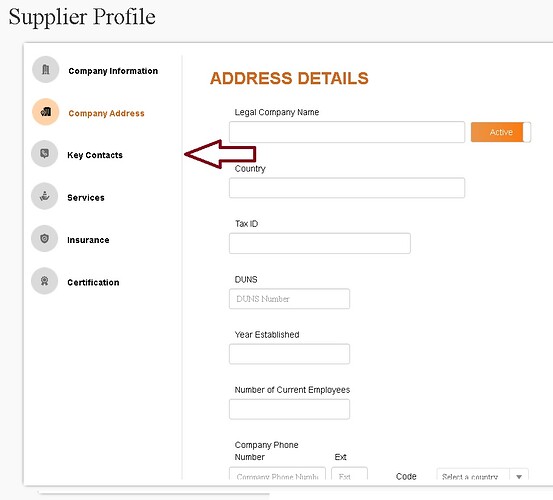553x500 pixels.
Task: Go to the Key Contacts section
Action: 95,155
